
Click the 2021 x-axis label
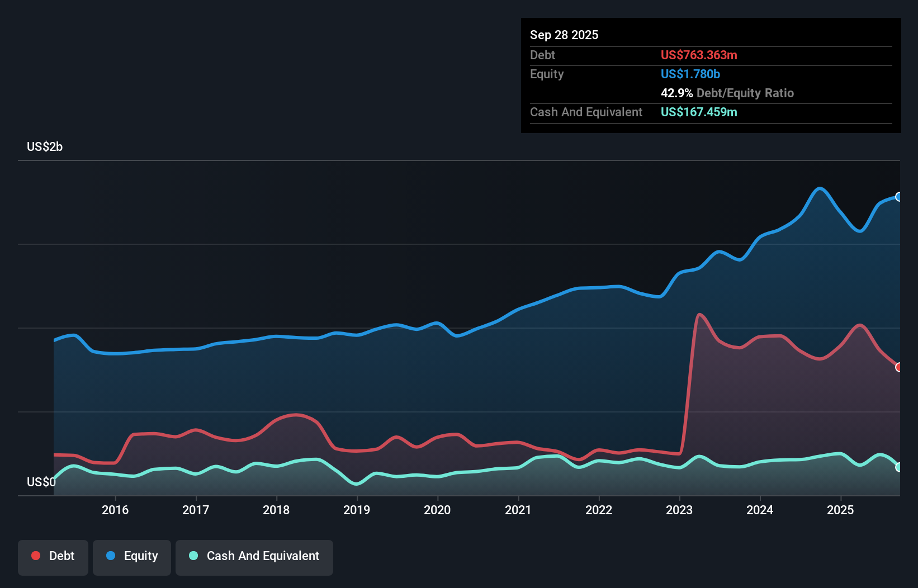point(518,510)
